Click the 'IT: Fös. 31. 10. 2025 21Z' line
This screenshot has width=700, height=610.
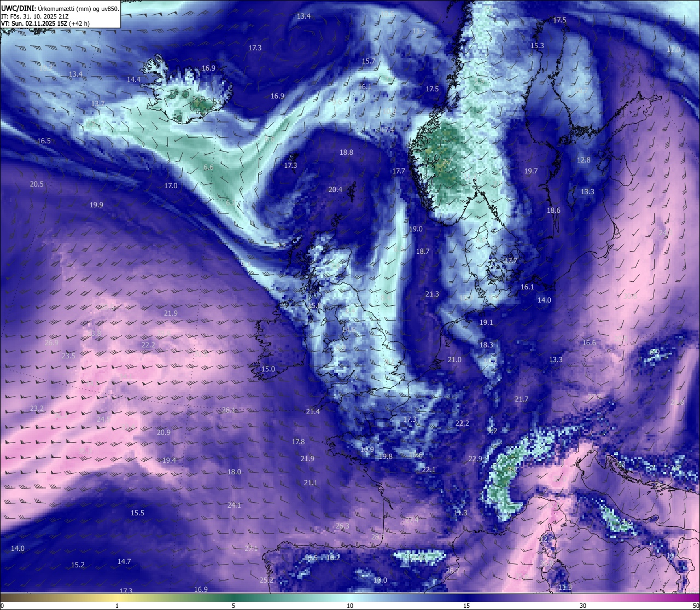(33, 16)
